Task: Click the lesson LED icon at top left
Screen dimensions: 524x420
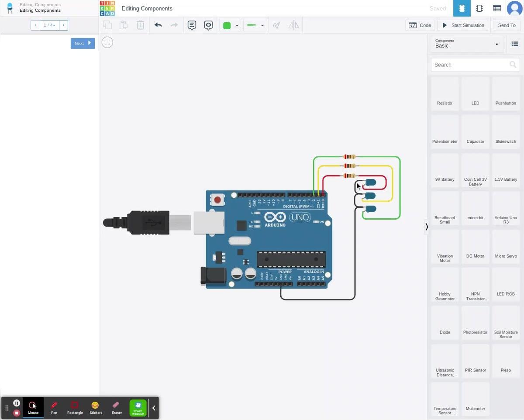Action: tap(10, 8)
